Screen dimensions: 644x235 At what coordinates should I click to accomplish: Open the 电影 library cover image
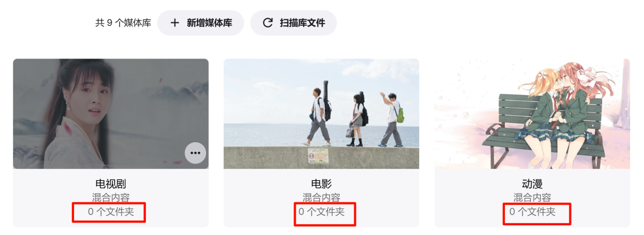(321, 114)
